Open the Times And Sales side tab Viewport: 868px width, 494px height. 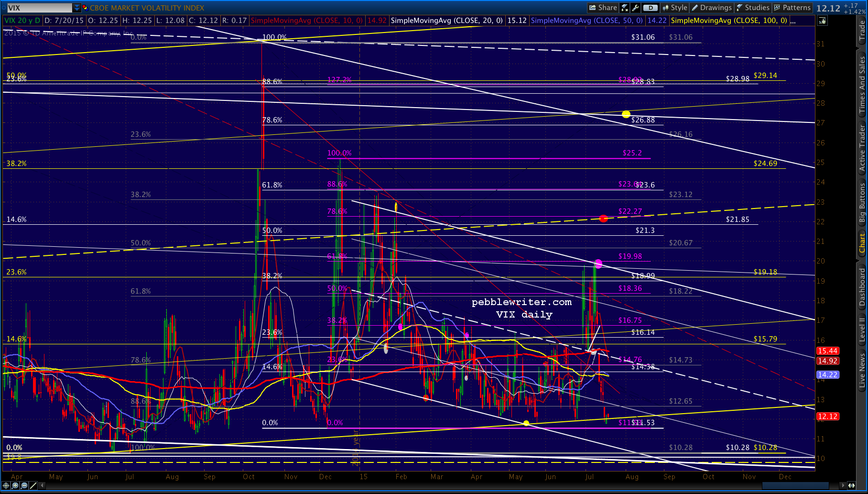tap(862, 85)
